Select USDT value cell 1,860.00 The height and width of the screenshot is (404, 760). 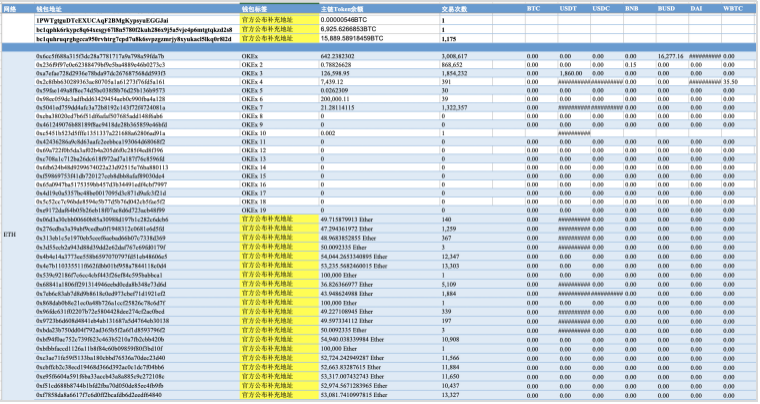tap(570, 74)
